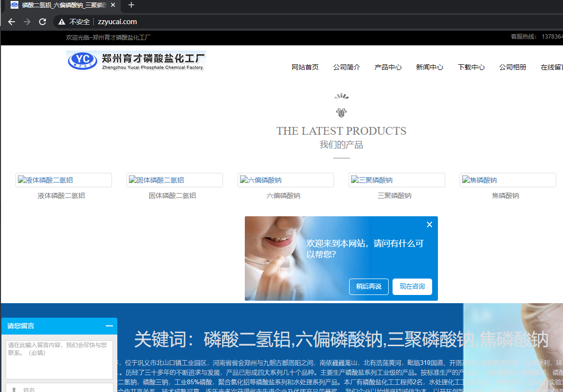The image size is (563, 392).
Task: Click the 我们的产品 subtitle
Action: point(341,145)
